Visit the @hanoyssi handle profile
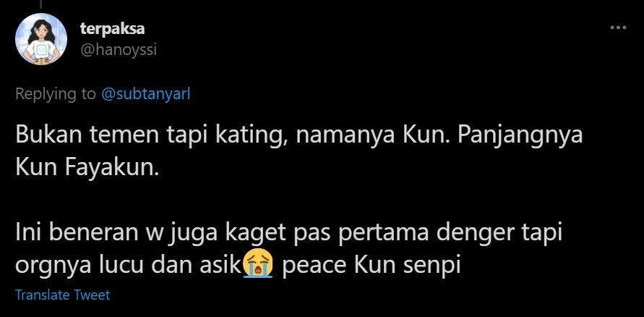Screen dimensions: 644x317 tap(119, 50)
